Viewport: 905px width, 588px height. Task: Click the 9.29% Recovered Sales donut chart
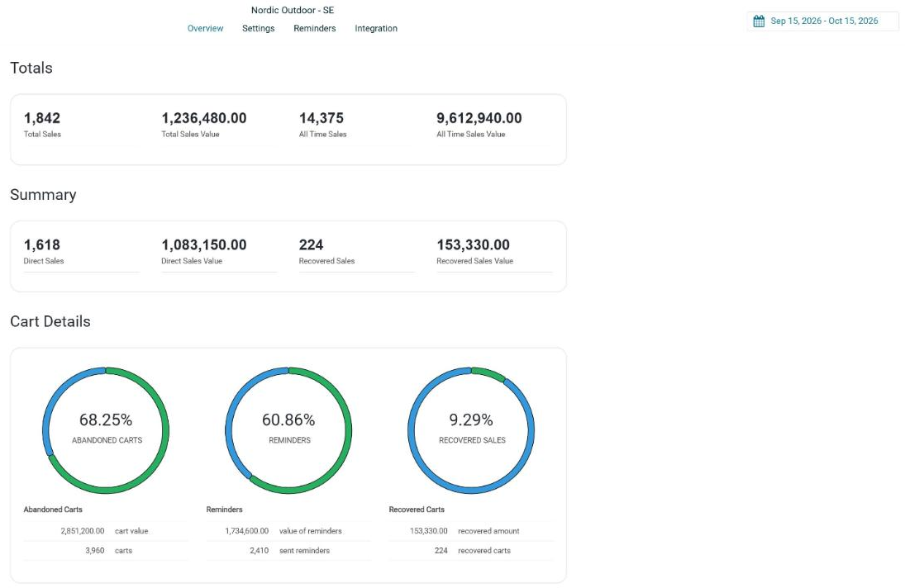[471, 430]
